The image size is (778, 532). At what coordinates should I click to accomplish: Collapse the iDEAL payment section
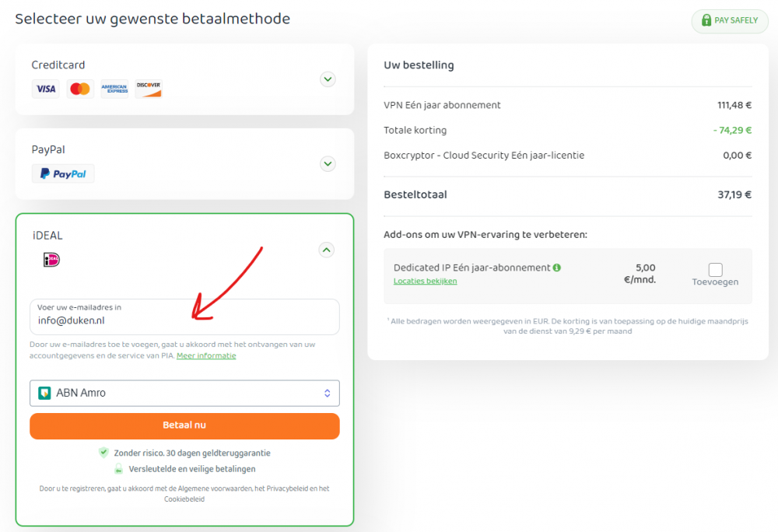click(327, 250)
